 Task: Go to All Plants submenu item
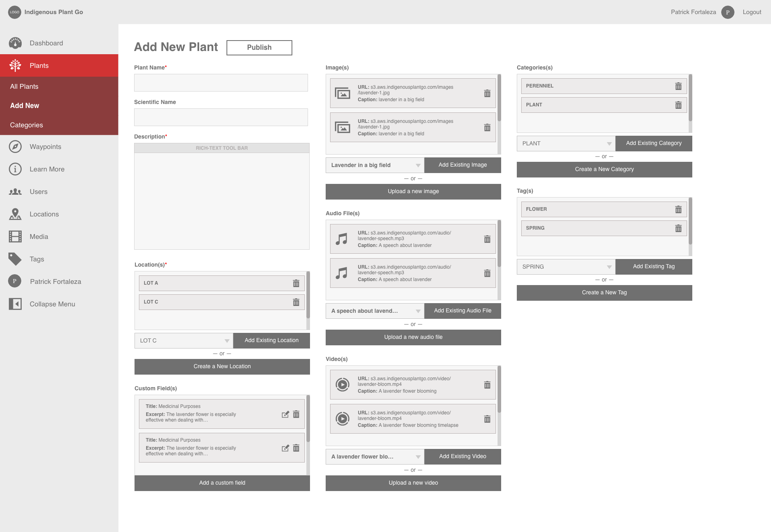24,86
